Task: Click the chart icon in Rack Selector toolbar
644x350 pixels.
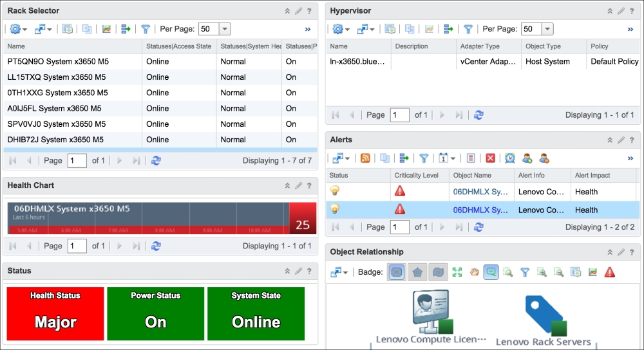Action: point(106,29)
